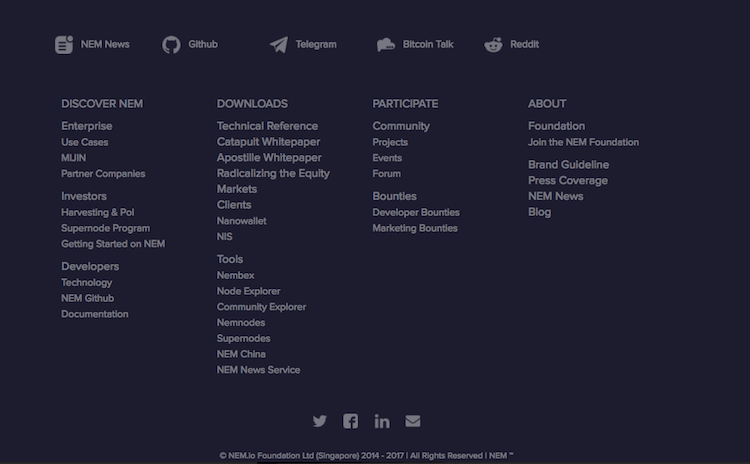Open the LinkedIn icon in footer
Image resolution: width=750 pixels, height=464 pixels.
[x=382, y=421]
